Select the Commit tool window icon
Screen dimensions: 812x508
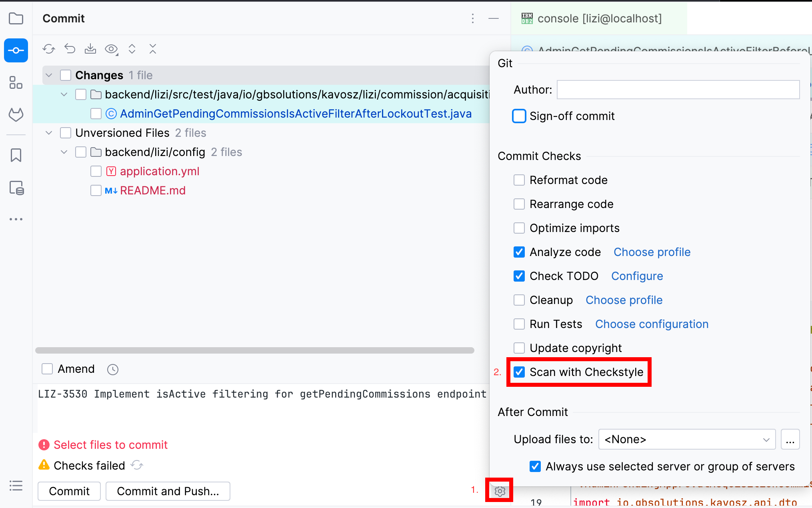point(16,50)
